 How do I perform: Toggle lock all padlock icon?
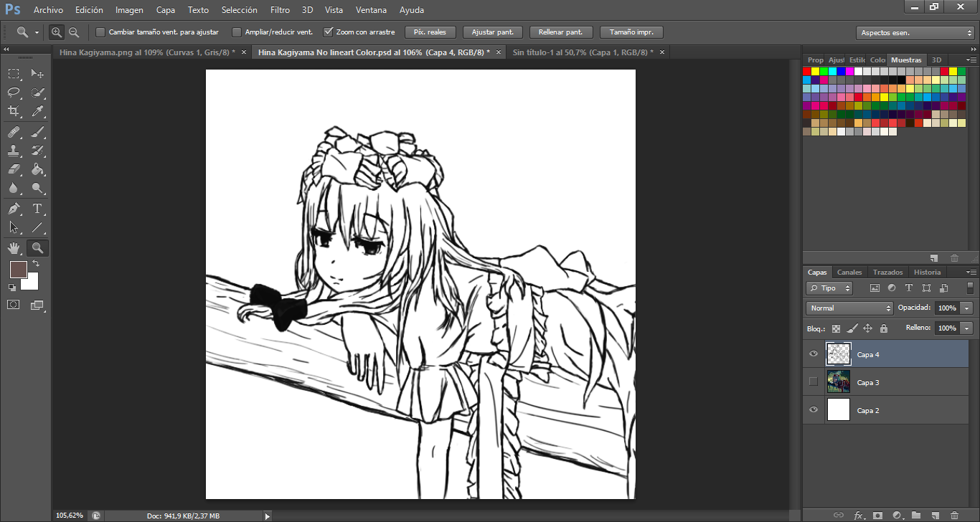(884, 328)
